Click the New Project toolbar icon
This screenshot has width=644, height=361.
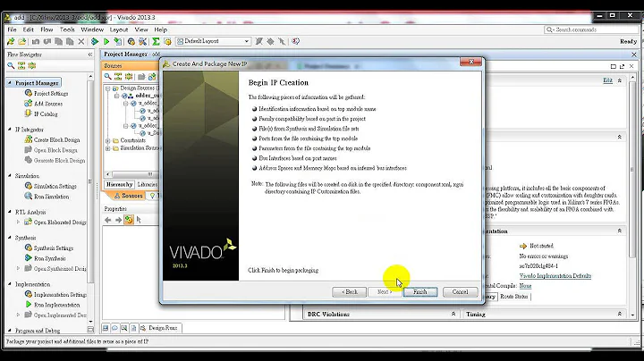point(11,41)
